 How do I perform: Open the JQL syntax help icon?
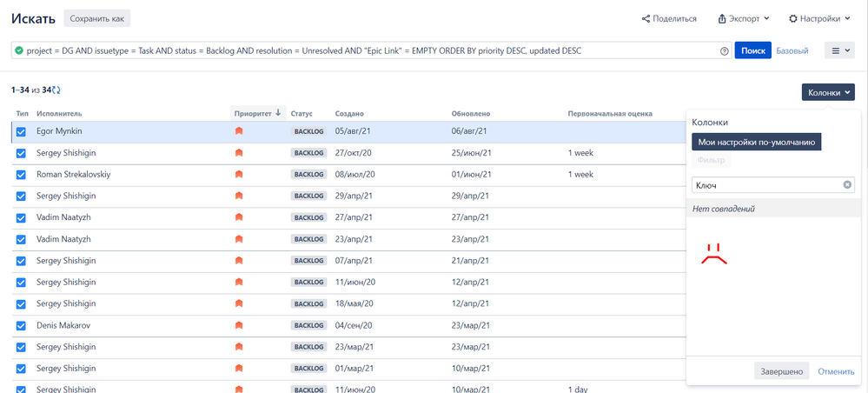(724, 51)
